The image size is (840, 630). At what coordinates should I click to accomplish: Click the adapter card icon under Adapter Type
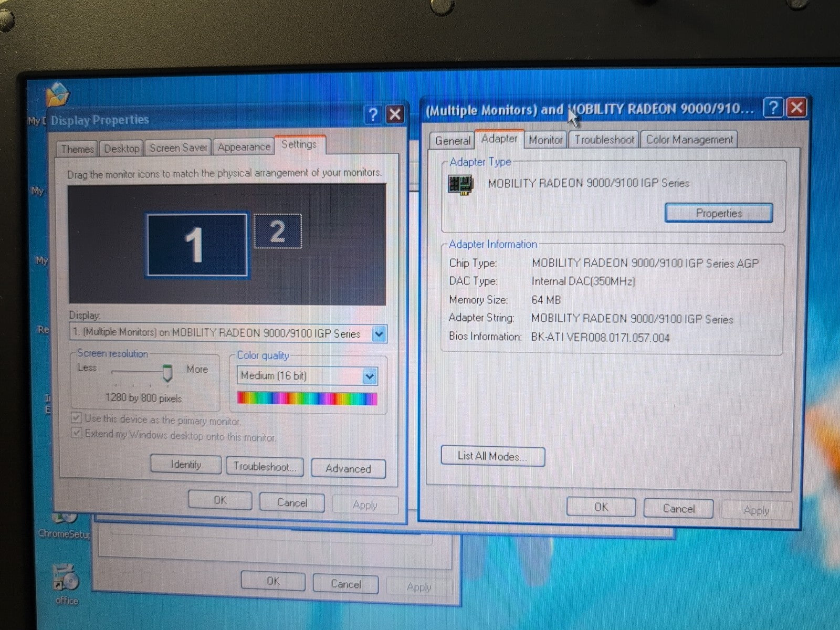tap(460, 184)
